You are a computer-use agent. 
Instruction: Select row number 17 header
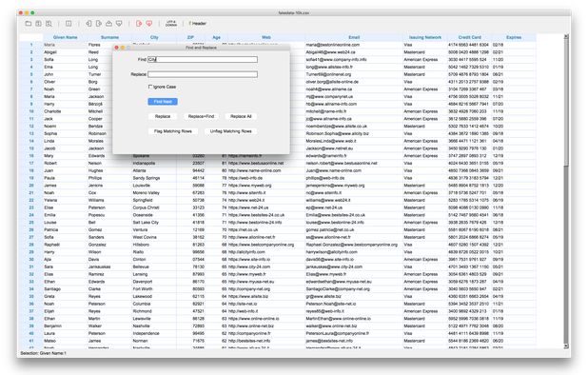click(x=31, y=163)
